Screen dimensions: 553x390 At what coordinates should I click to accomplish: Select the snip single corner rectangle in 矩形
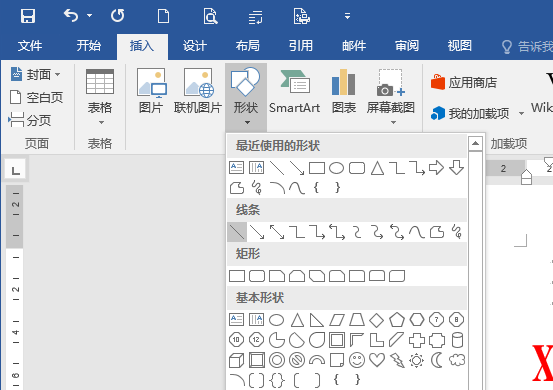tap(277, 276)
